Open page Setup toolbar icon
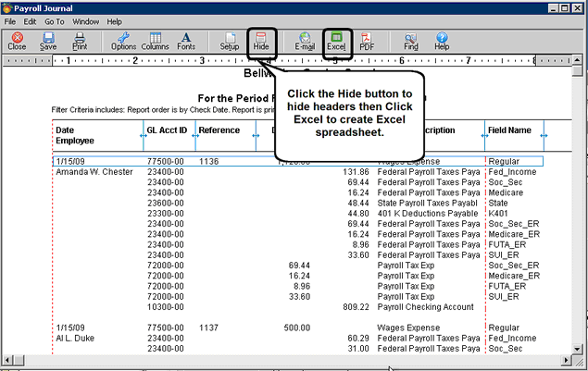 [x=230, y=42]
